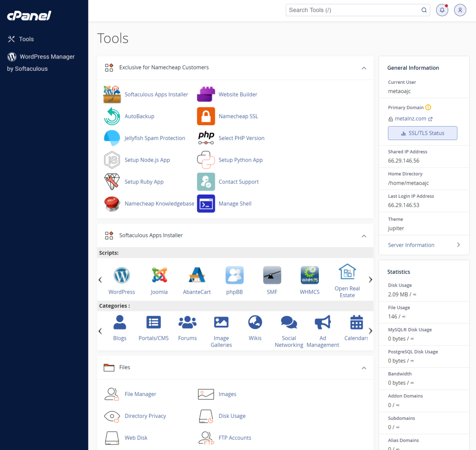Screen dimensions: 476x450
Task: Open the Portals/CMS category icon
Action: click(153, 322)
